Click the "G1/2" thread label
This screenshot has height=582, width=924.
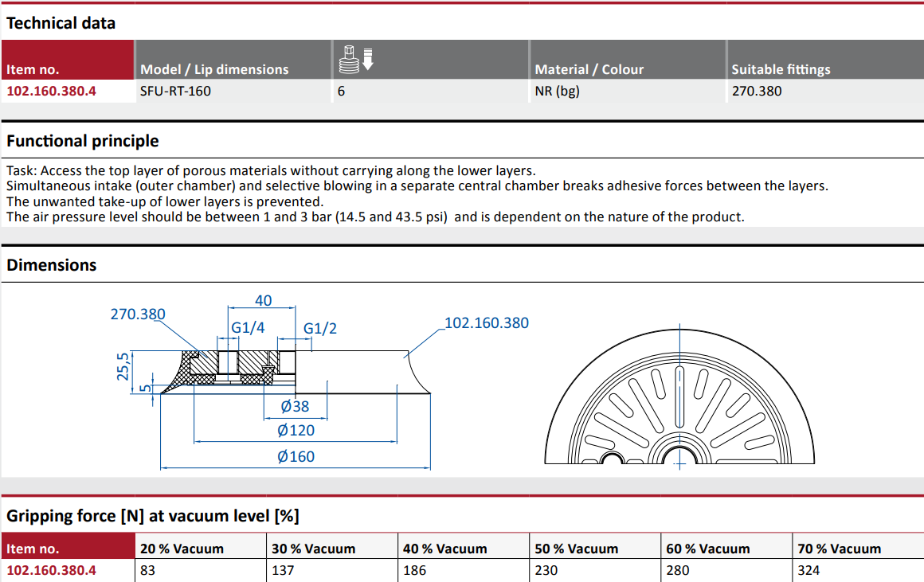point(320,328)
